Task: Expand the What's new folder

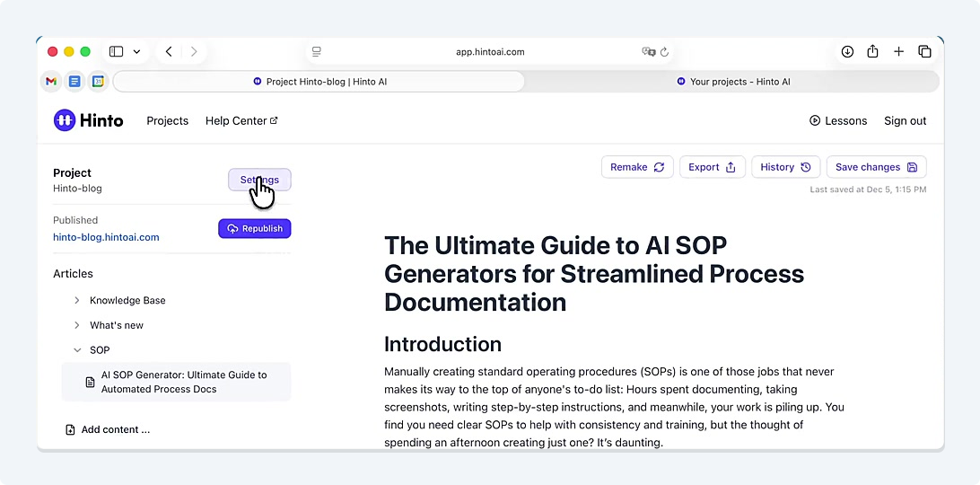Action: point(77,325)
